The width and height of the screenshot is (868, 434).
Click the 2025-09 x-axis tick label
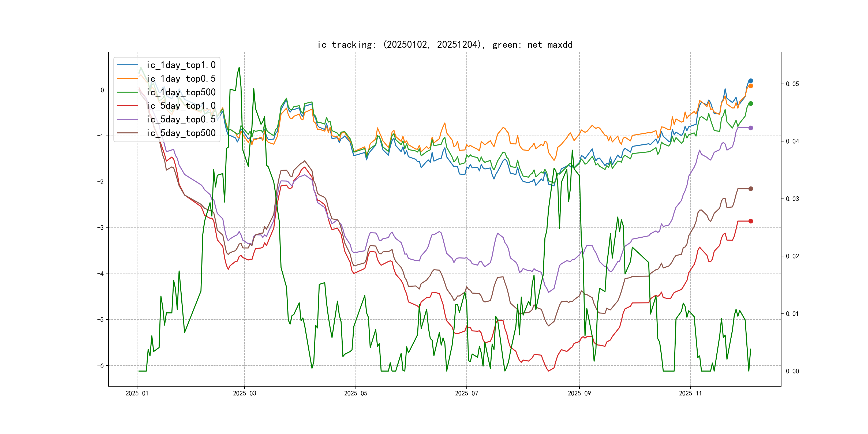(x=579, y=393)
